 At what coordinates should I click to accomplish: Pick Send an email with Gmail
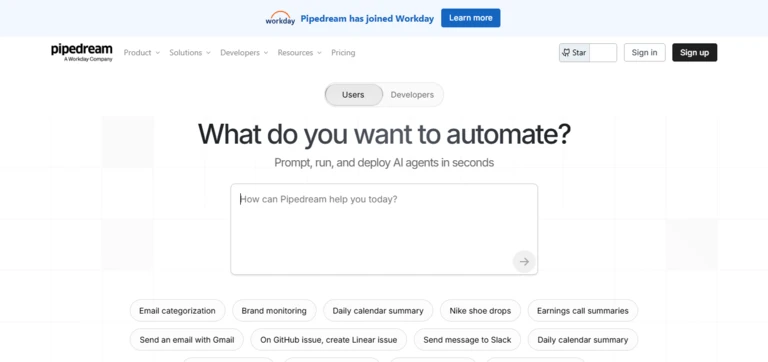187,339
